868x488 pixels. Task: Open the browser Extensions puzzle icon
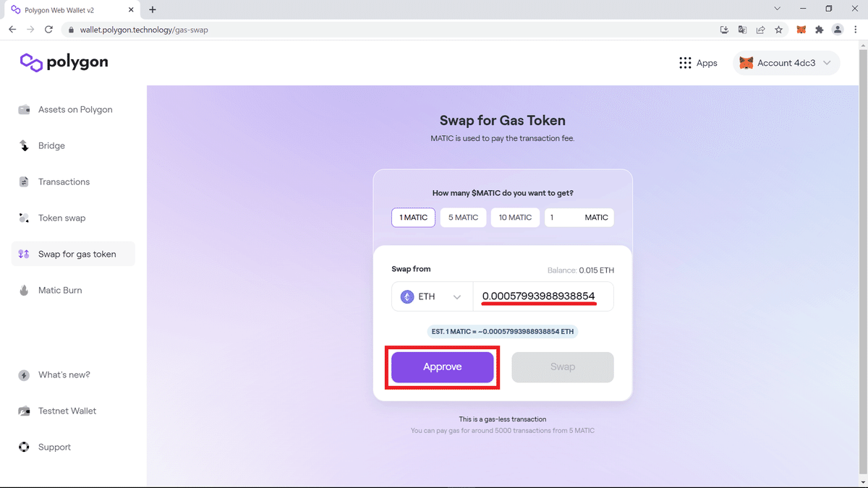click(820, 30)
